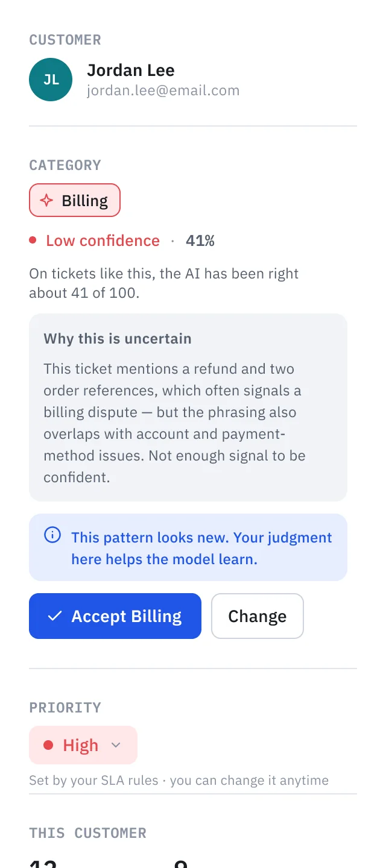This screenshot has height=868, width=386.
Task: Click the Why this is uncertain card
Action: tap(188, 407)
